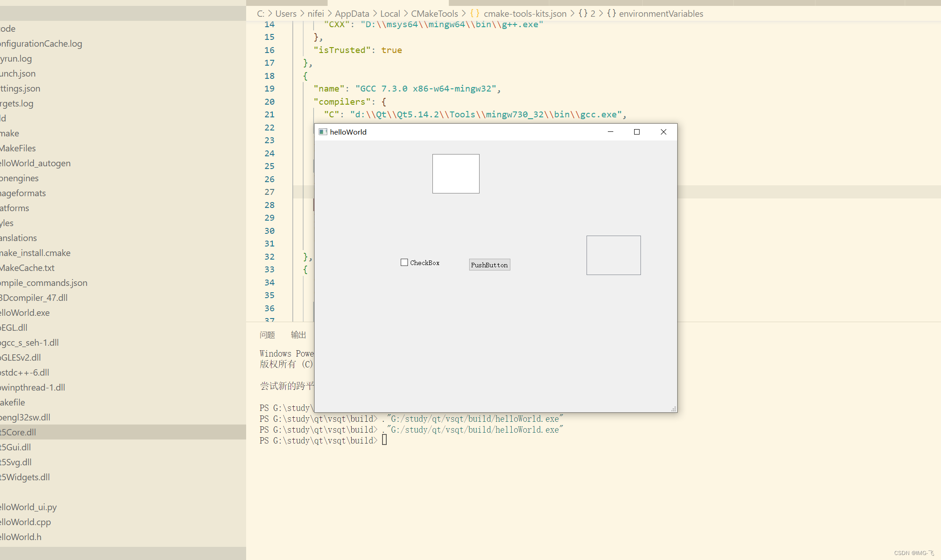Click the helloWorld window title icon
The image size is (941, 560).
[323, 132]
